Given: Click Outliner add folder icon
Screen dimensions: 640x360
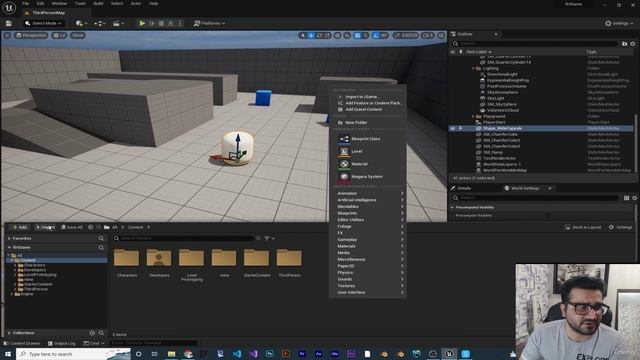Looking at the screenshot, I should (x=624, y=44).
